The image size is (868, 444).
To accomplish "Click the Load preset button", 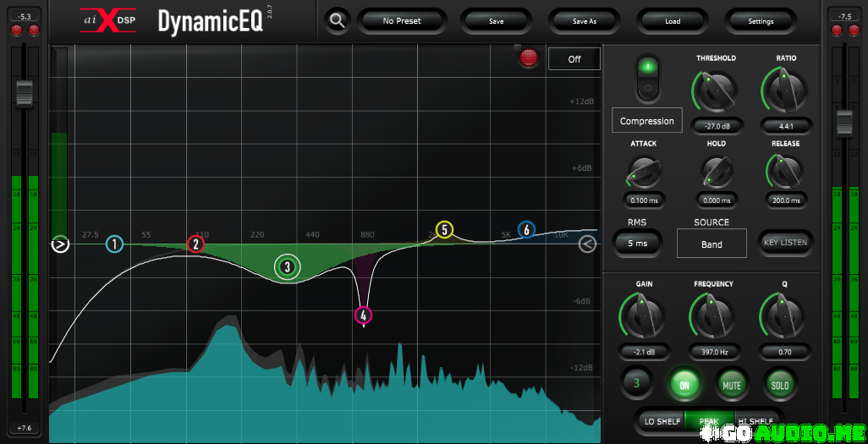I will [x=672, y=22].
